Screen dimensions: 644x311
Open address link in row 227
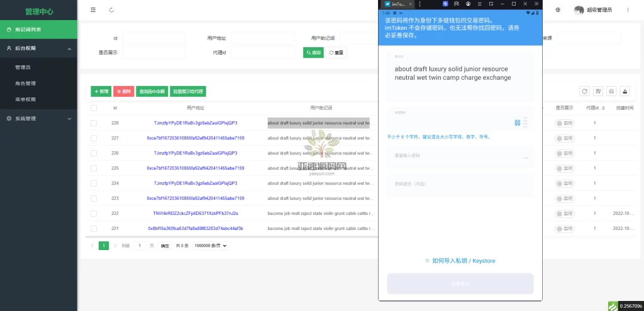[196, 138]
